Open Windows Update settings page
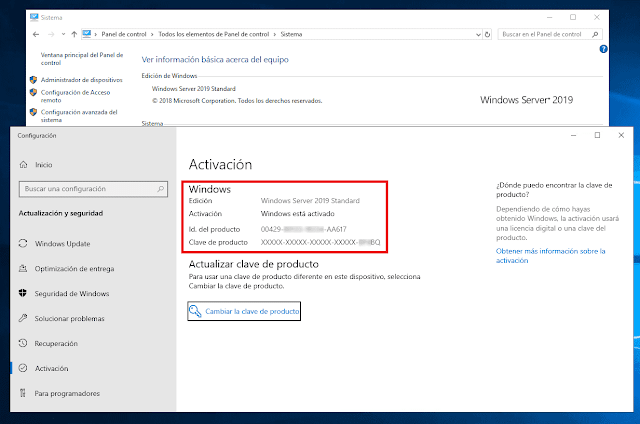The width and height of the screenshot is (640, 424). tap(62, 244)
